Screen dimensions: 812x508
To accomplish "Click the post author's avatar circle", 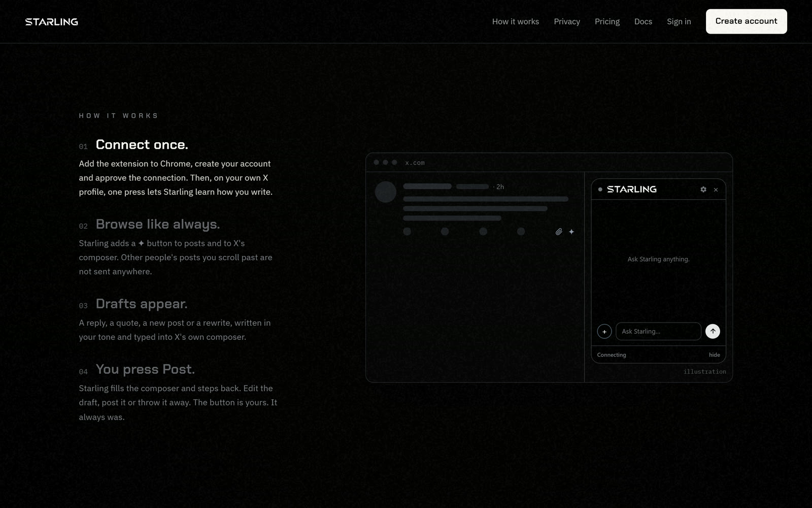I will [x=386, y=192].
